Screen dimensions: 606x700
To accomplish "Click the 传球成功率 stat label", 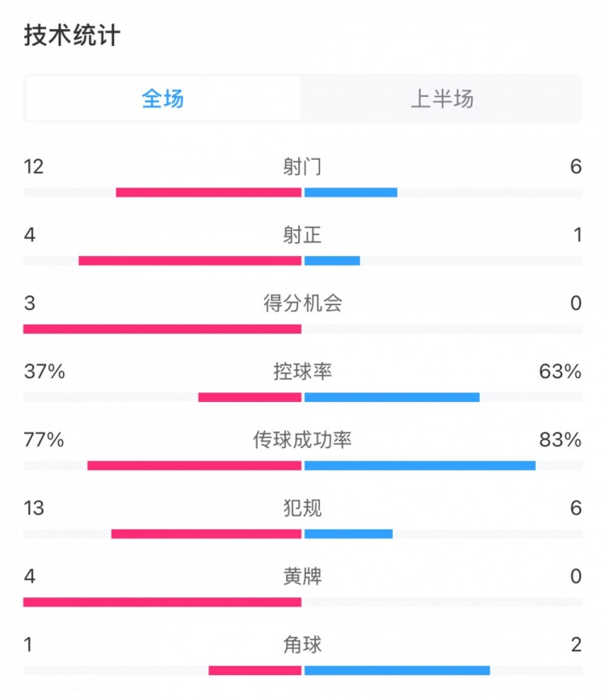I will pyautogui.click(x=303, y=441).
